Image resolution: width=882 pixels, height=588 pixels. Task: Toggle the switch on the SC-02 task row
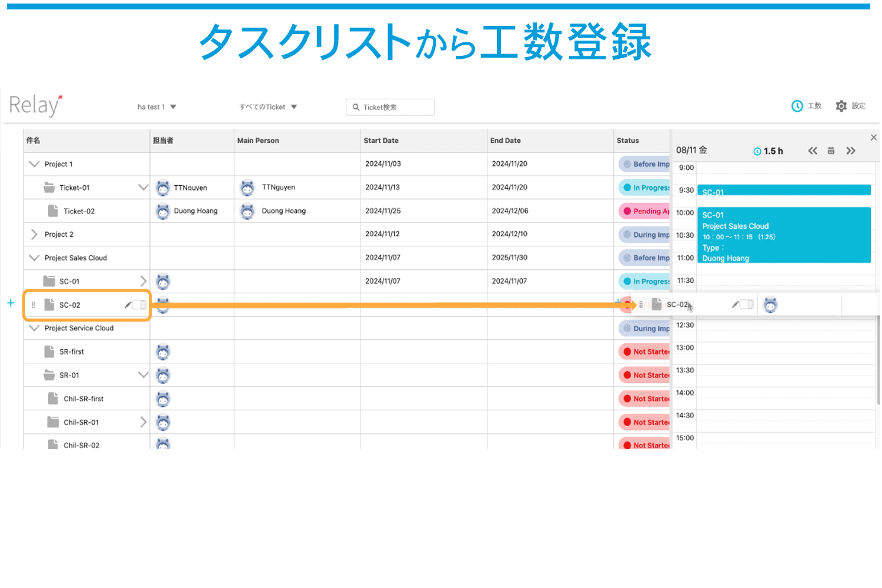(x=140, y=305)
